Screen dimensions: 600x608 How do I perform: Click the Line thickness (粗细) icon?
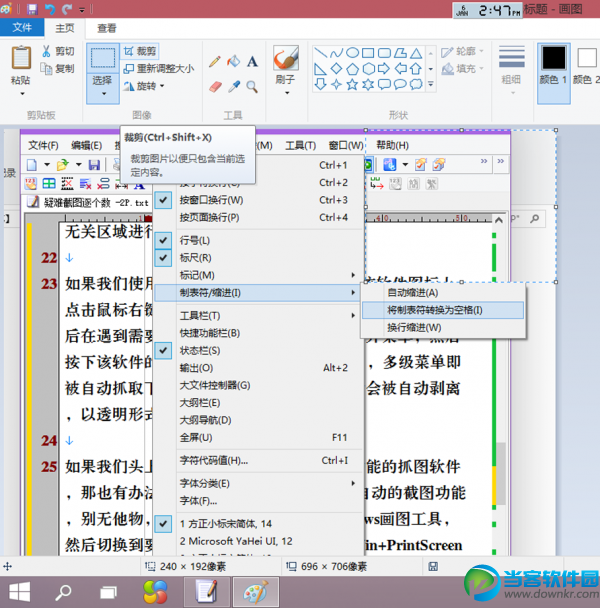click(512, 57)
